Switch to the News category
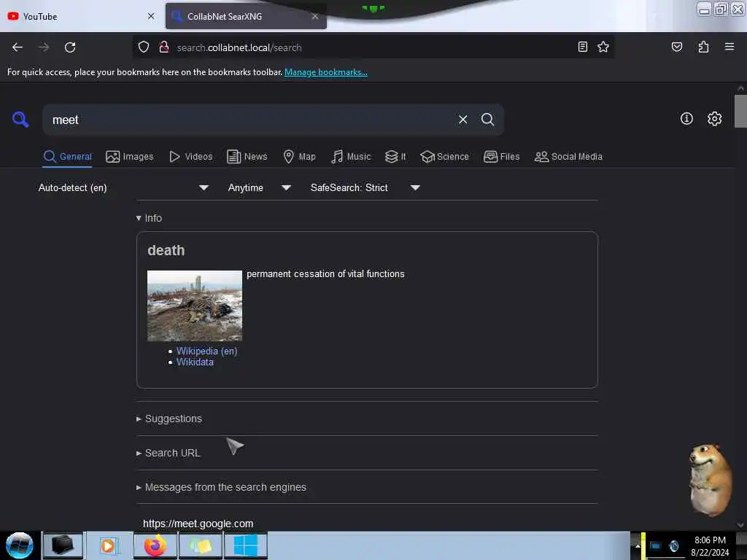The height and width of the screenshot is (560, 747). pyautogui.click(x=247, y=156)
